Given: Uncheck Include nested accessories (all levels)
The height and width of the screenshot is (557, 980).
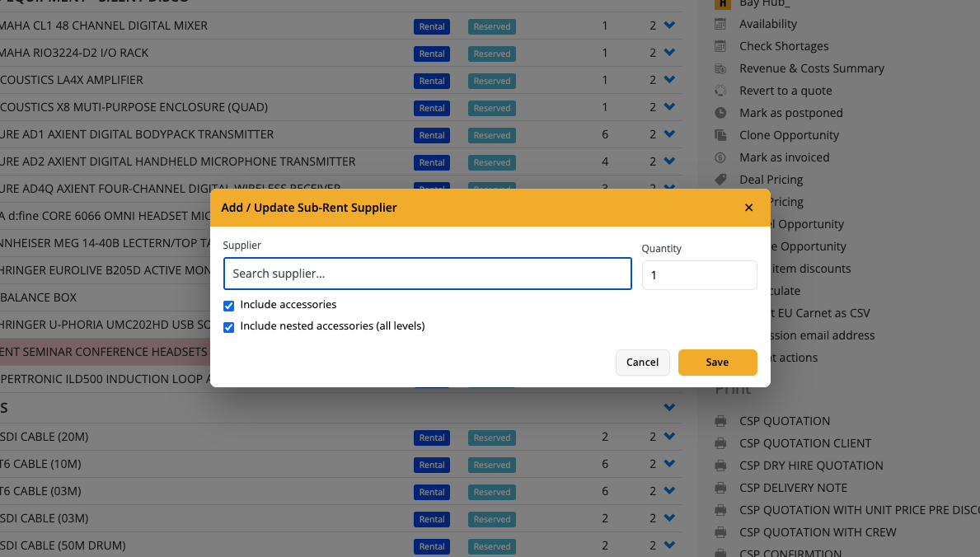Looking at the screenshot, I should pos(229,327).
